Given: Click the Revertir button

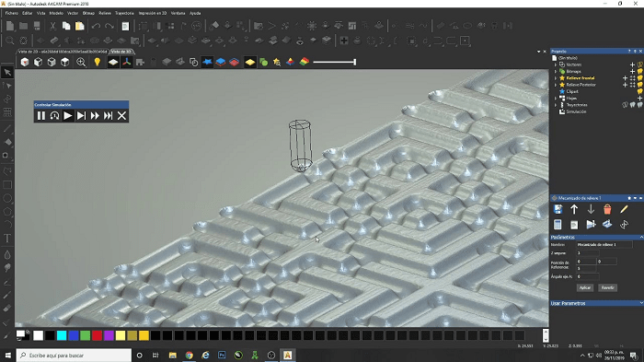Looking at the screenshot, I should coord(607,287).
